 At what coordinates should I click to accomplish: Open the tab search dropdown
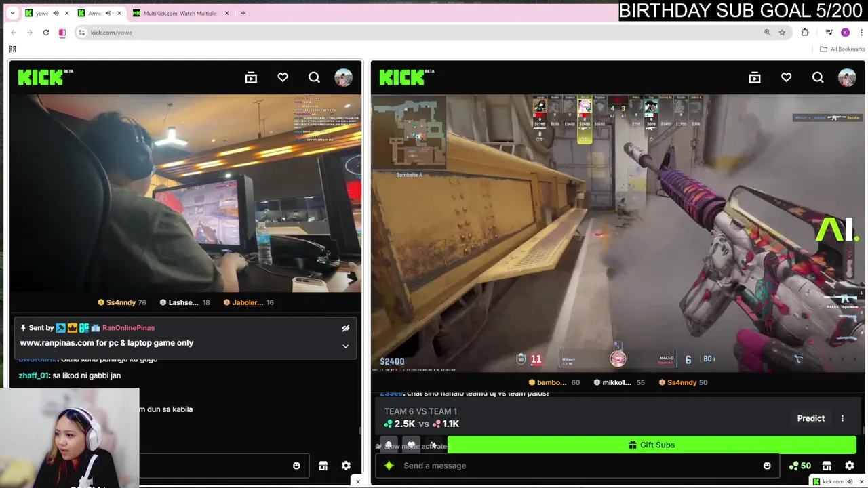[12, 13]
